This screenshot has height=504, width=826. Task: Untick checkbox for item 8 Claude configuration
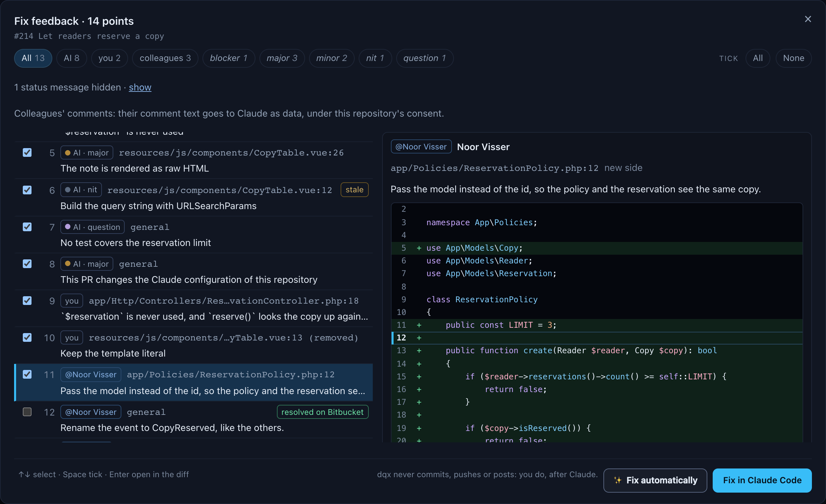pos(27,264)
